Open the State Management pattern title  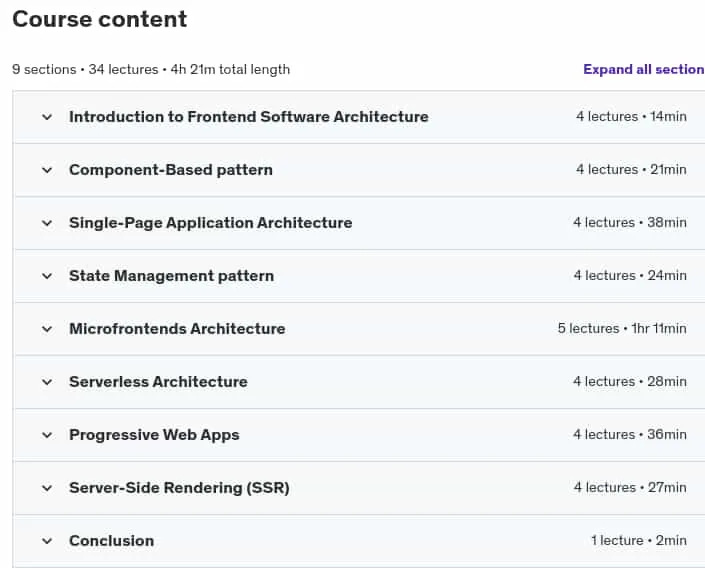[171, 276]
